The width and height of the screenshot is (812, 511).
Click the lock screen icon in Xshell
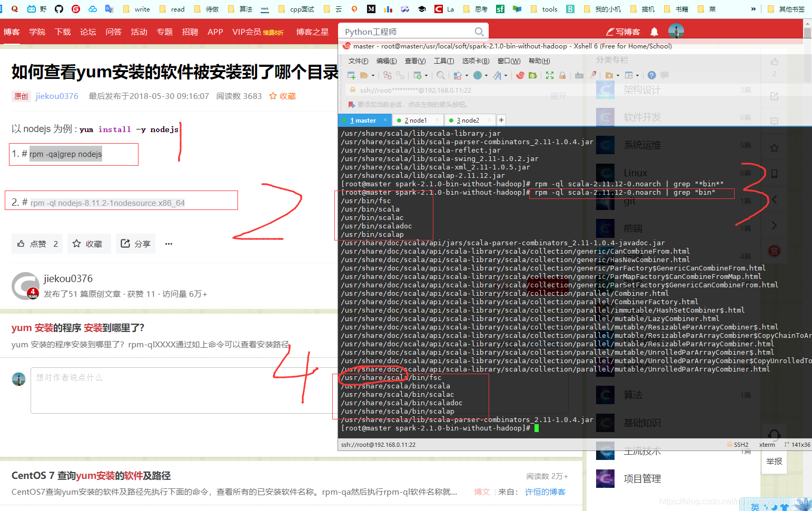[x=562, y=75]
